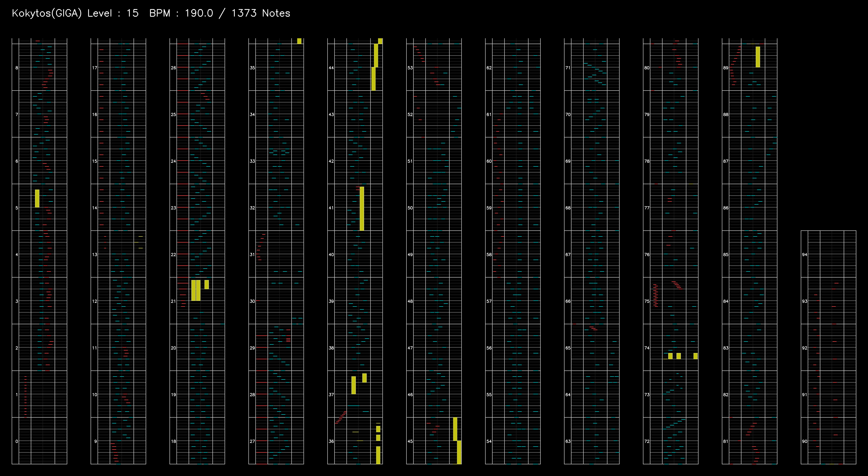This screenshot has width=868, height=476.
Task: Click the shorter yellow hold note in measure 37
Action: click(364, 378)
